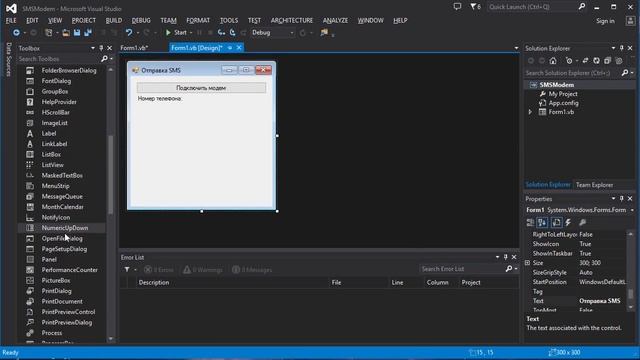Click the Error List filter funnel icon
The width and height of the screenshot is (640, 360).
127,269
